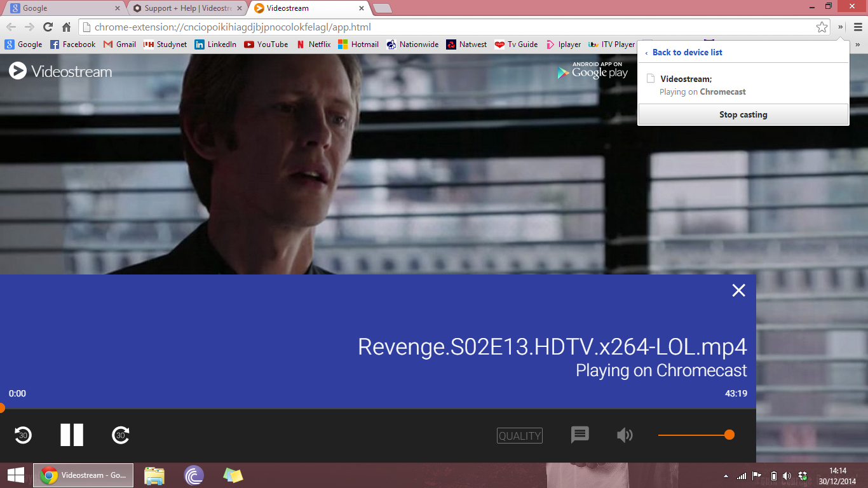The image size is (868, 488).
Task: Open the Studynet bookmark
Action: tap(165, 44)
